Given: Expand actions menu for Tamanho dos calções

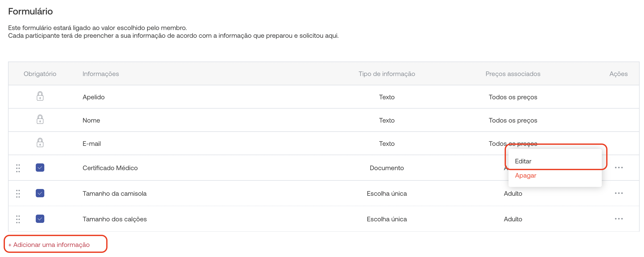Looking at the screenshot, I should tap(619, 219).
